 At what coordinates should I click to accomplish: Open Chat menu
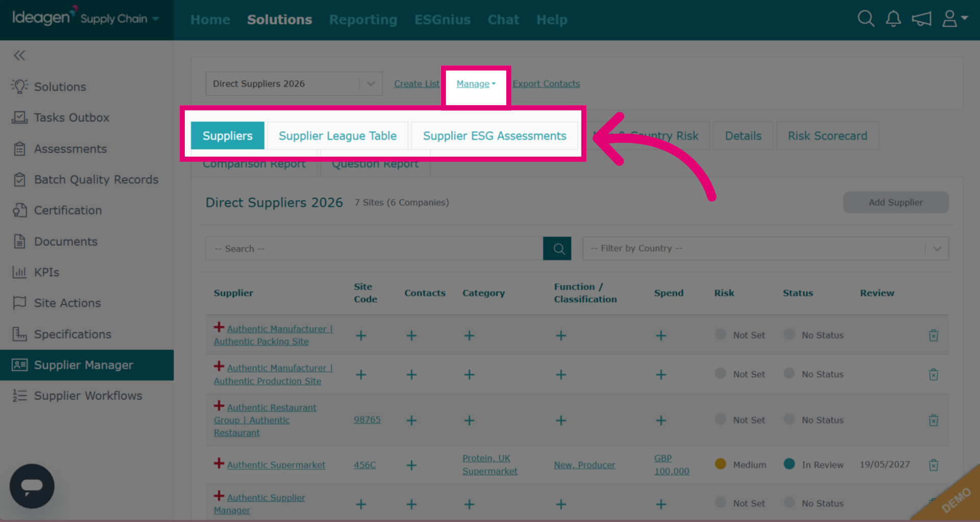point(503,19)
